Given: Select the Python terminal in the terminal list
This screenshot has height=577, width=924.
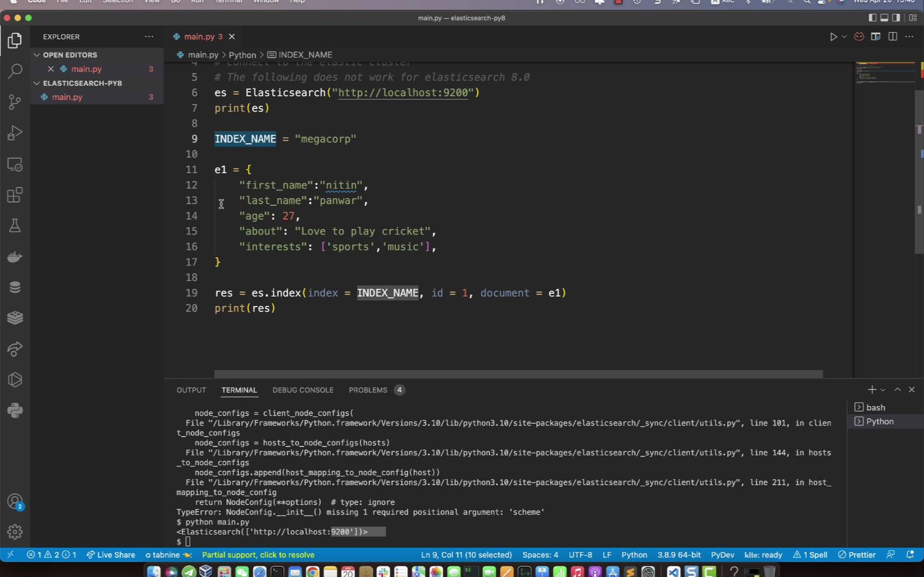Looking at the screenshot, I should point(880,421).
